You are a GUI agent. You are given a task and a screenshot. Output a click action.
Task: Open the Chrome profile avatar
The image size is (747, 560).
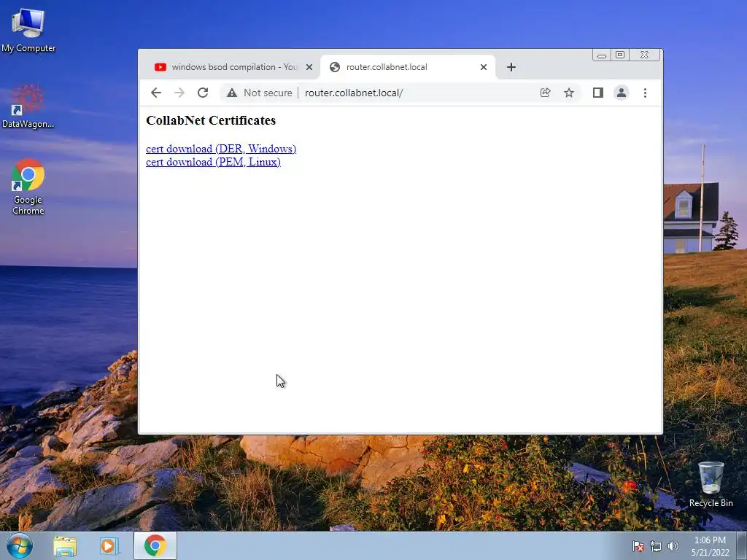(x=622, y=93)
